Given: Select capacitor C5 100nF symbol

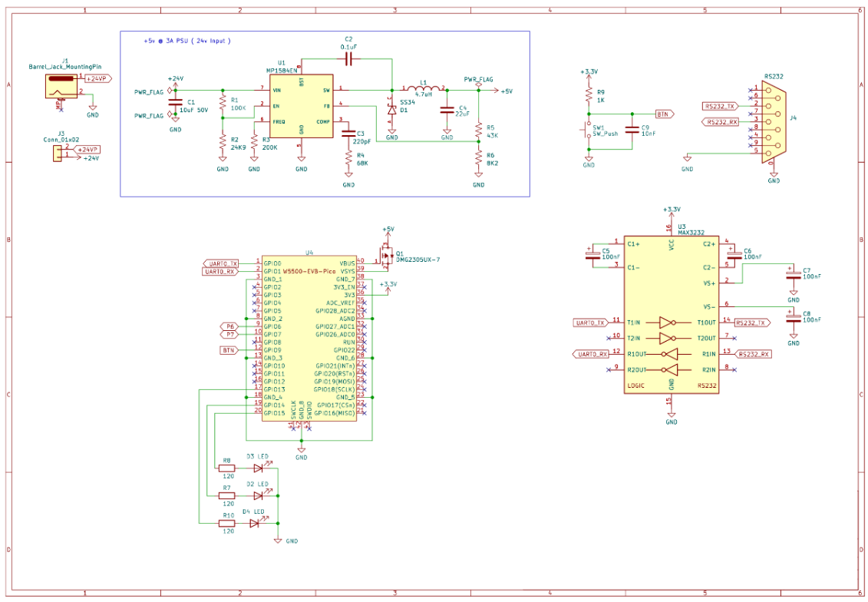Looking at the screenshot, I should 593,255.
